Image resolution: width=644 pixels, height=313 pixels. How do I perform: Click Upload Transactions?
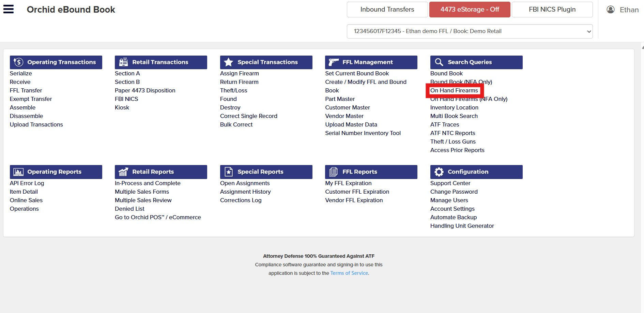tap(36, 124)
